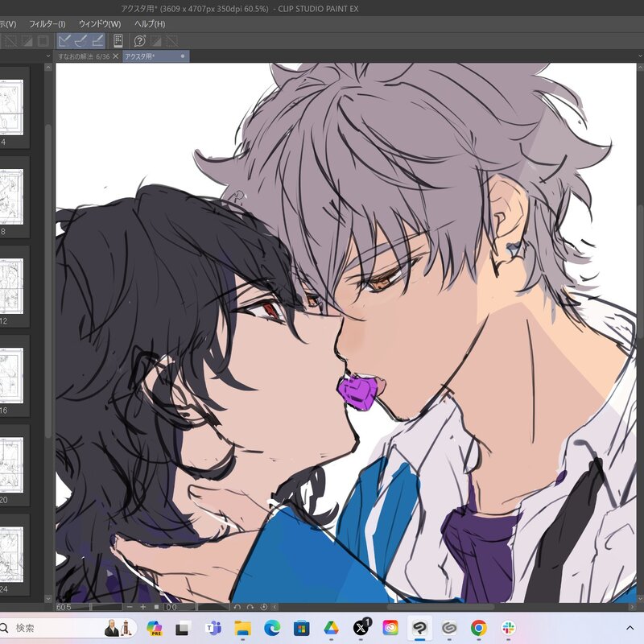Expand the canvas tab list chevron at right
644x644 pixels.
point(640,56)
